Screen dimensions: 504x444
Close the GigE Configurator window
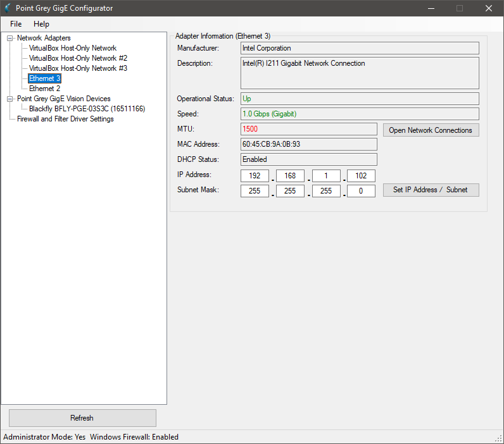click(x=489, y=8)
